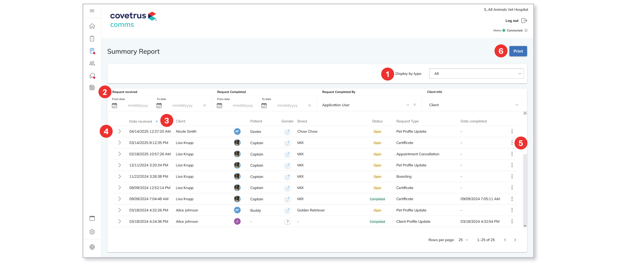Open the Home sidebar icon
This screenshot has width=644, height=264.
tap(92, 26)
